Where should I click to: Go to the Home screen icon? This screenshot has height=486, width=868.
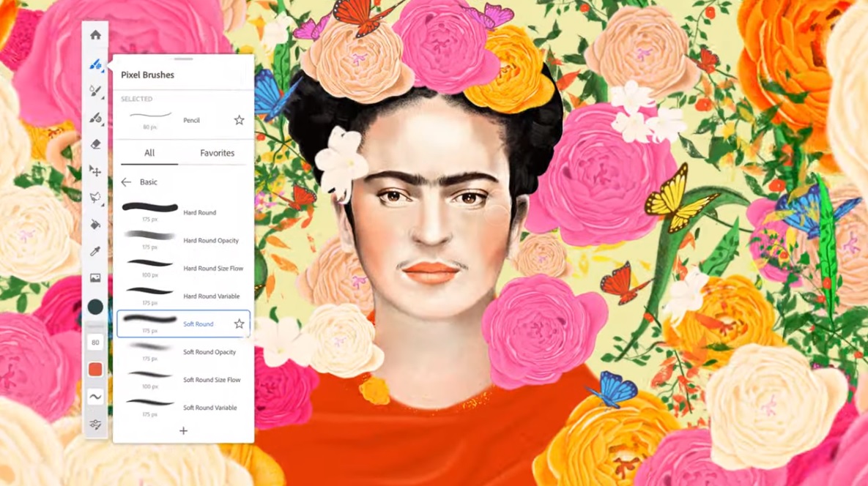click(95, 35)
